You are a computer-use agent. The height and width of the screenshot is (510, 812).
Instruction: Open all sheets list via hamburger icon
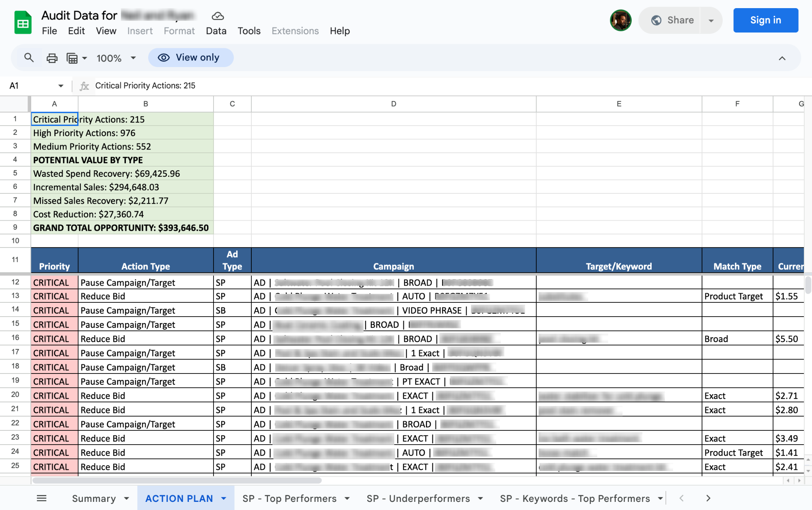click(41, 498)
